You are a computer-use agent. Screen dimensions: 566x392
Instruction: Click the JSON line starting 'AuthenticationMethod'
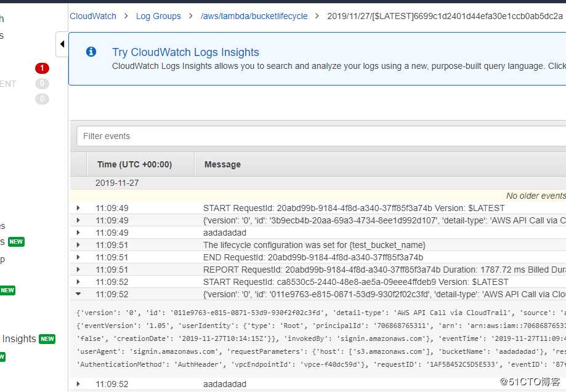(x=321, y=364)
